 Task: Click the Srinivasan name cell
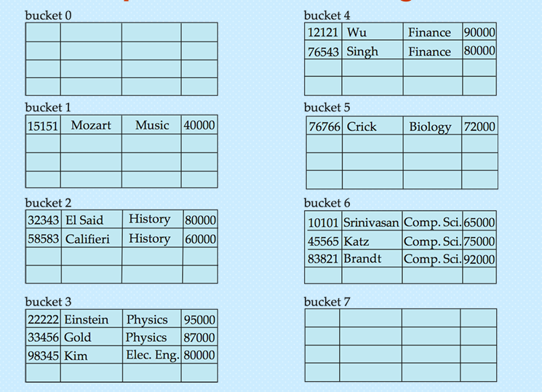coord(371,223)
